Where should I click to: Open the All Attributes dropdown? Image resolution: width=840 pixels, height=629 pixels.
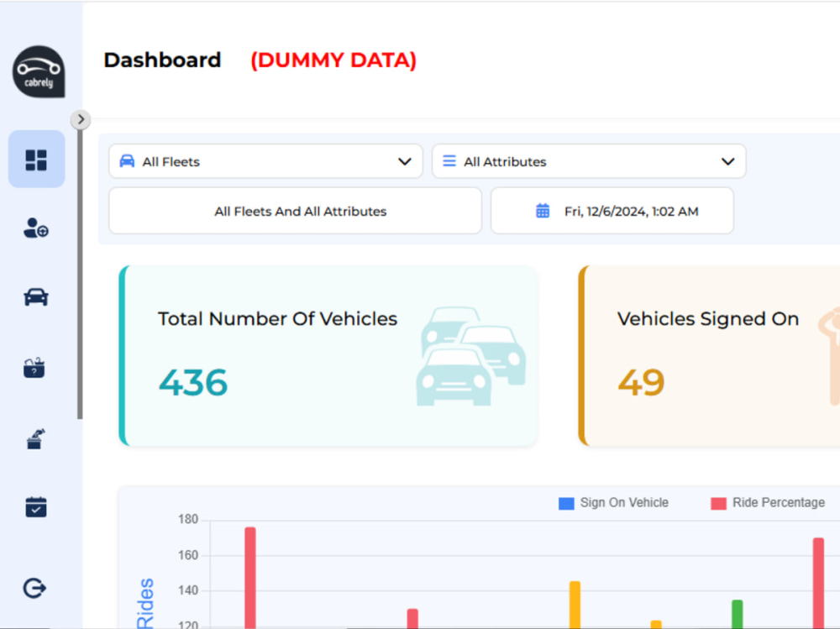[589, 161]
